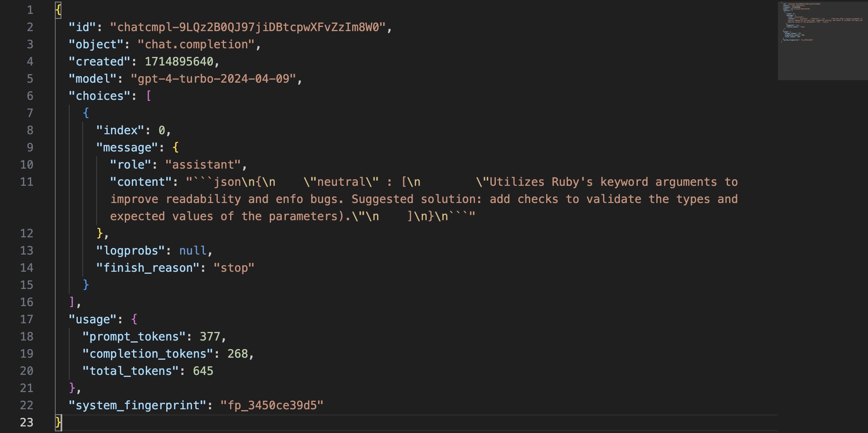This screenshot has height=433, width=868.
Task: Click the total_tokens value 645
Action: pyautogui.click(x=203, y=371)
